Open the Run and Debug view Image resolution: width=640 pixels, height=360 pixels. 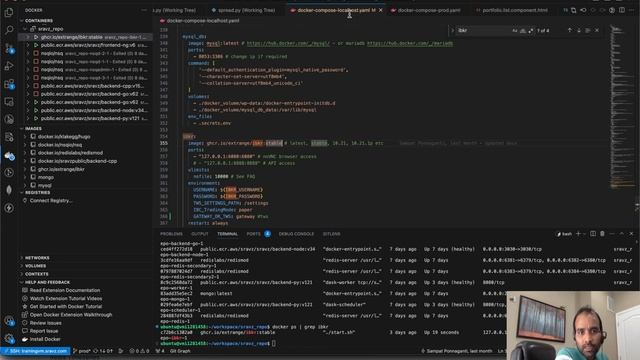click(9, 66)
